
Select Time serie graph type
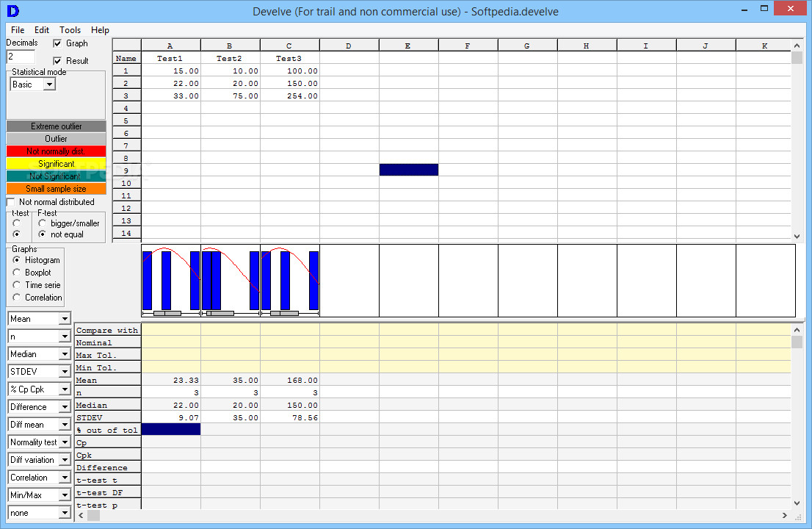click(x=17, y=285)
